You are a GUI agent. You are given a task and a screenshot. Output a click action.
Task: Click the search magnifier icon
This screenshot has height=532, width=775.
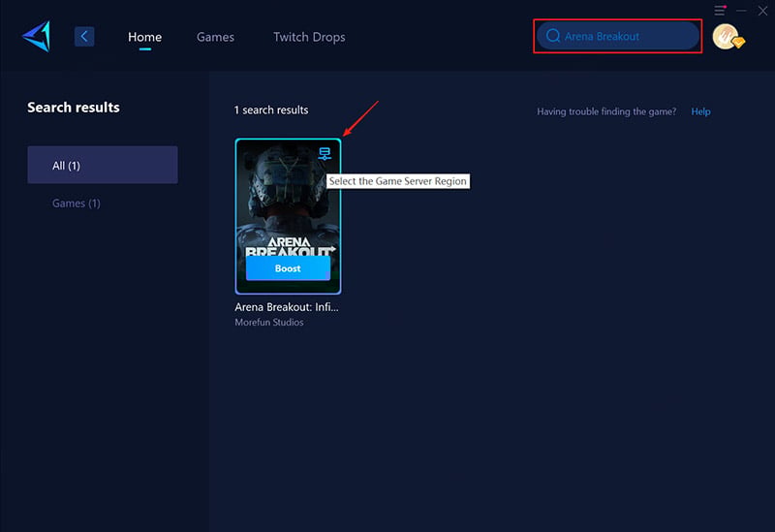(553, 36)
